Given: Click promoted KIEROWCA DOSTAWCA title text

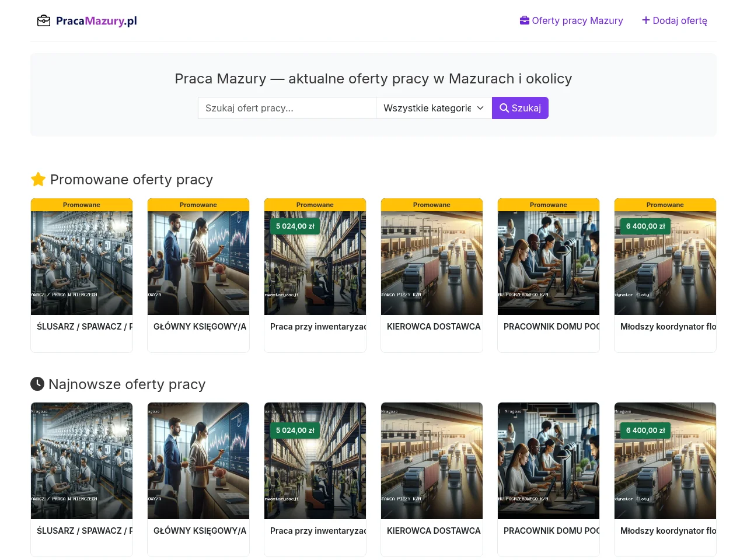Looking at the screenshot, I should click(x=434, y=327).
